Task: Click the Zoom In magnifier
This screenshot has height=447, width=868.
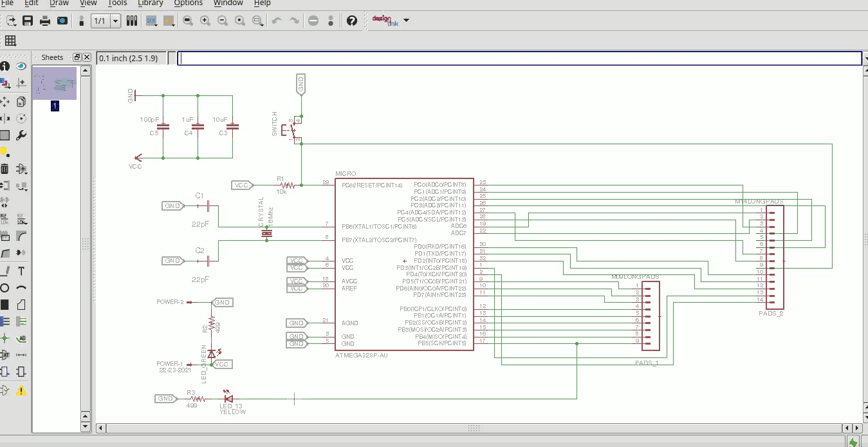Action: point(205,21)
